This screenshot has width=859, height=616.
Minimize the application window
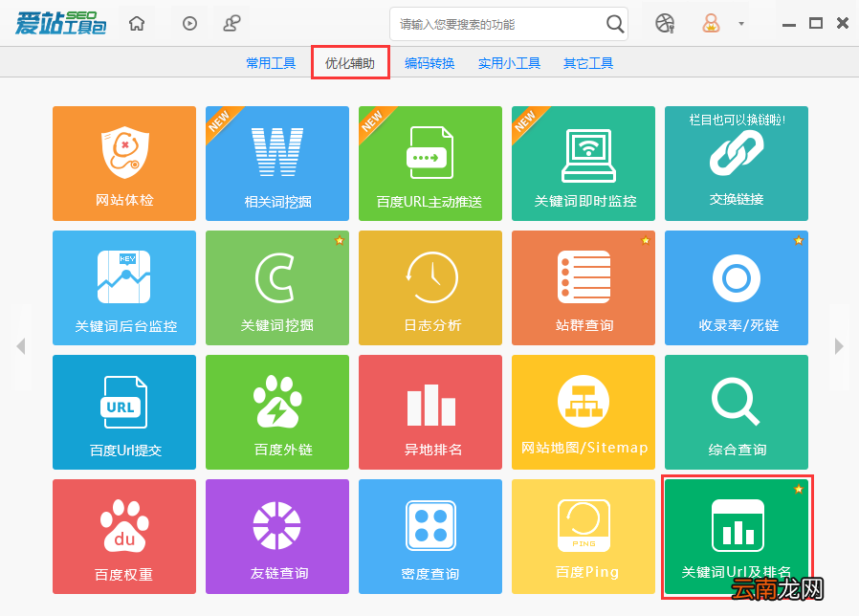click(789, 25)
